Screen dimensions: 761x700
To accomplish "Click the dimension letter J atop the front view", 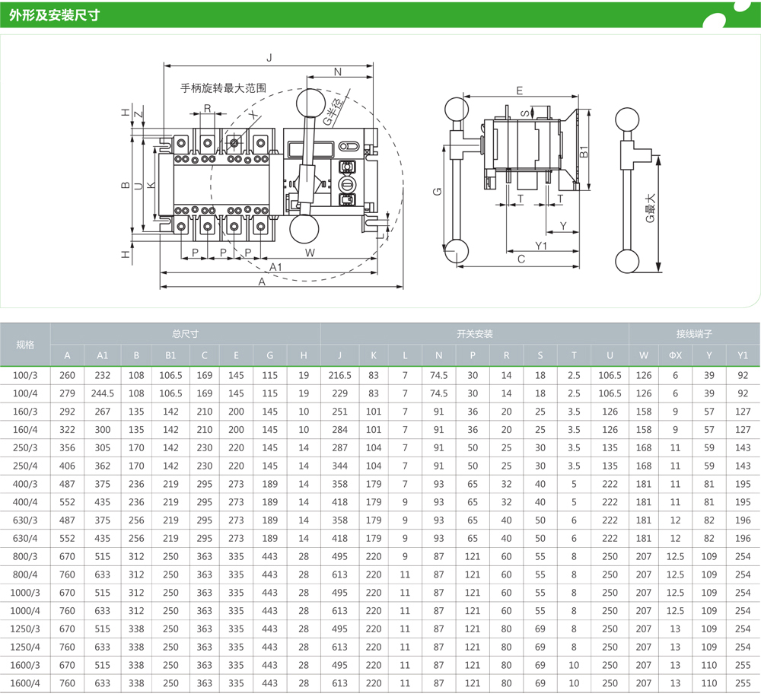I will pos(269,58).
